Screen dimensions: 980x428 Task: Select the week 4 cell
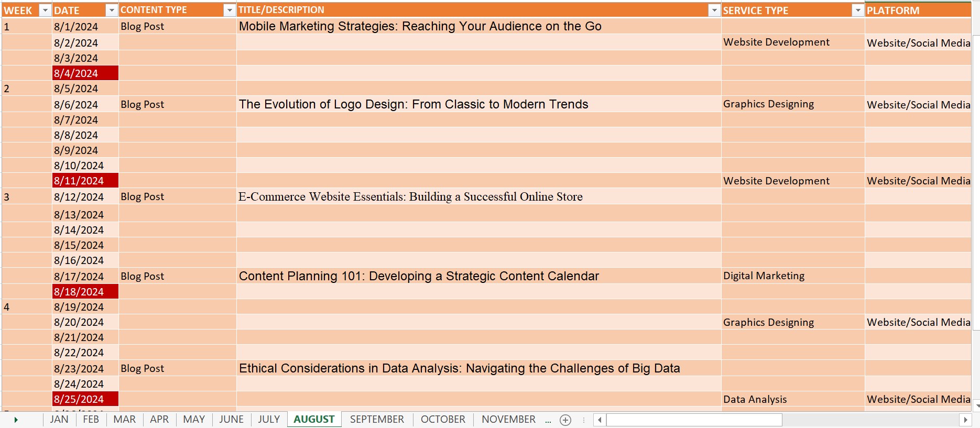click(x=27, y=307)
